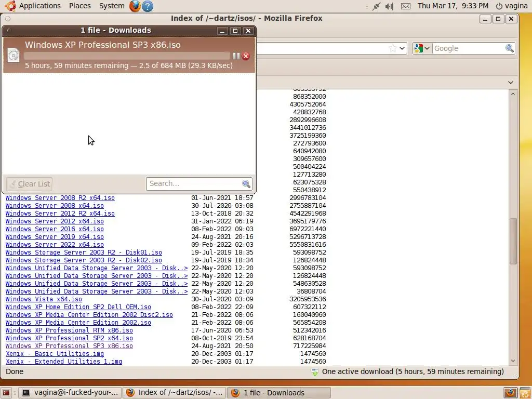
Task: Open the URL history dropdown arrow
Action: point(402,48)
